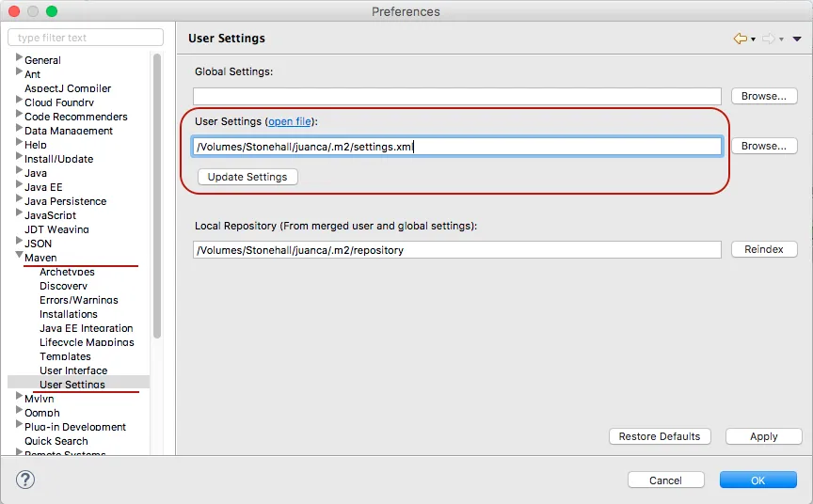Click the Reindex button

coord(763,249)
